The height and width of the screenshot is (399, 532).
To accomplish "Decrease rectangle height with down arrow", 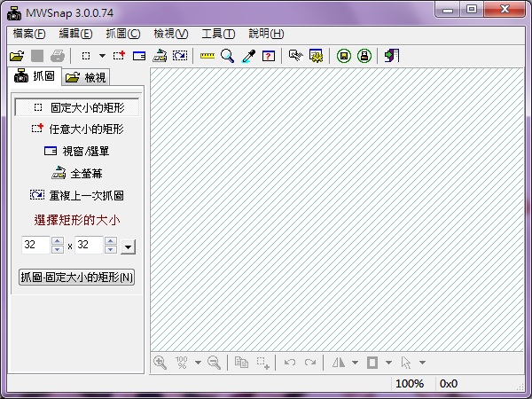I will point(111,249).
